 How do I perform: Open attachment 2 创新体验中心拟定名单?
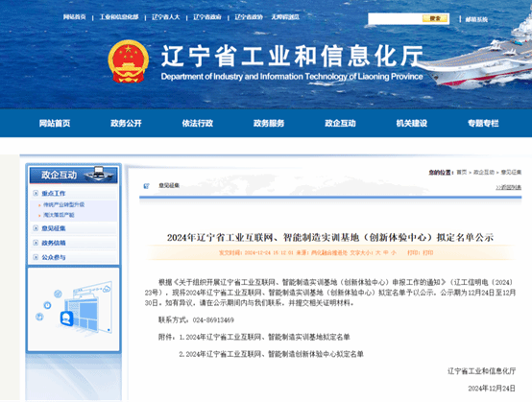[x=275, y=354]
